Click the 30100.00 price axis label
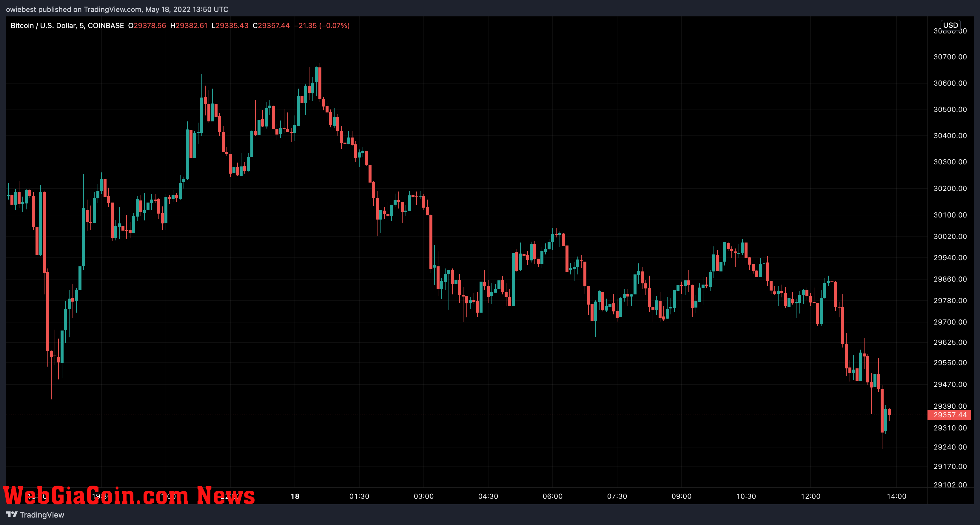Image resolution: width=980 pixels, height=525 pixels. pos(950,215)
